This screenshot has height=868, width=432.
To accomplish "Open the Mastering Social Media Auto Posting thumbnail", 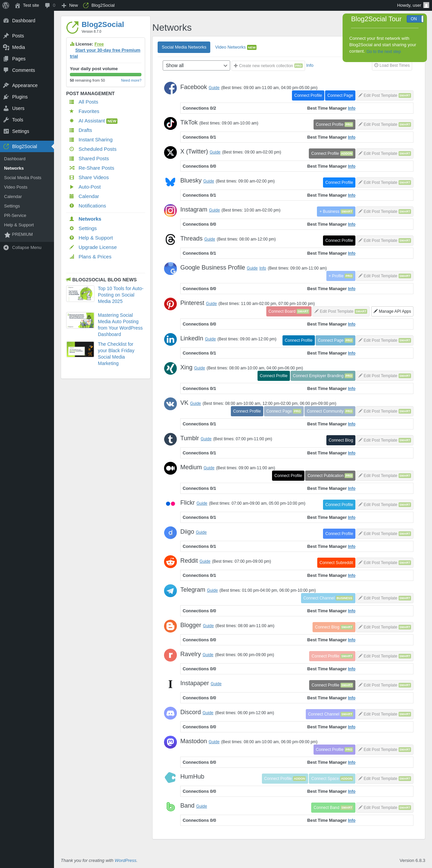I will (80, 320).
